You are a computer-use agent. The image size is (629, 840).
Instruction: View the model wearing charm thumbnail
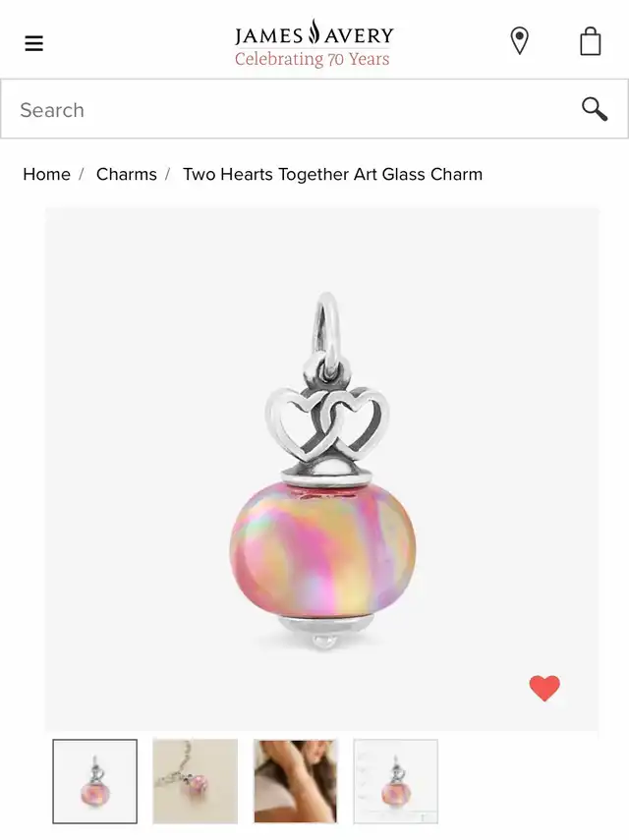tap(295, 781)
